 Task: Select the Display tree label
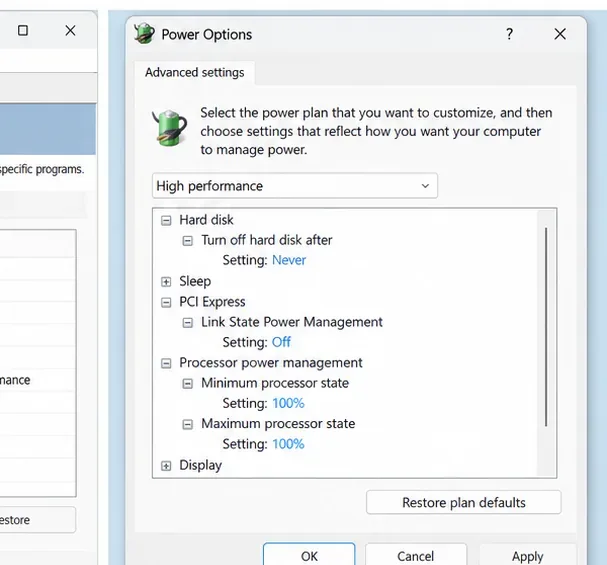point(201,465)
